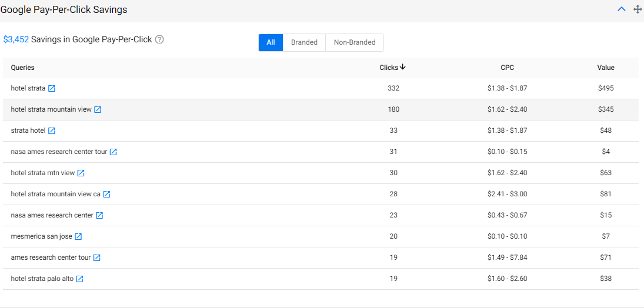
Task: Collapse the Google Pay-Per-Click Savings panel
Action: (x=622, y=9)
